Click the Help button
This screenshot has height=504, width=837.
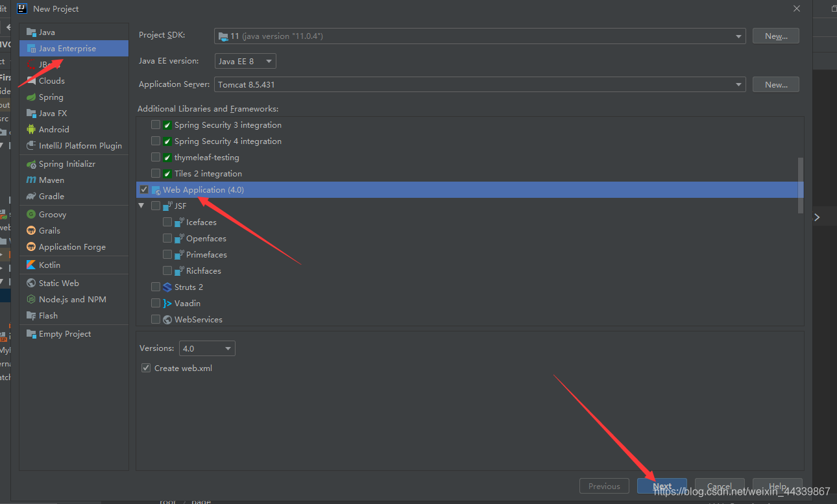pos(777,486)
